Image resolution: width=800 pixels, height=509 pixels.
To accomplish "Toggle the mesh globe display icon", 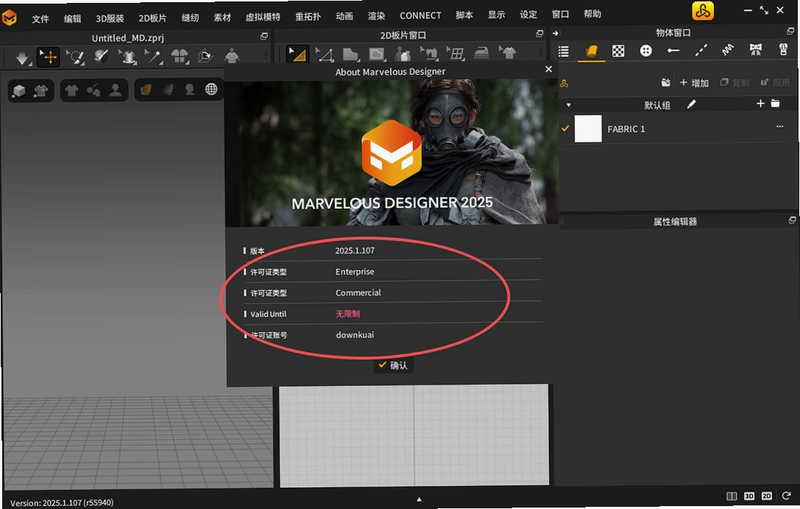I will 211,89.
